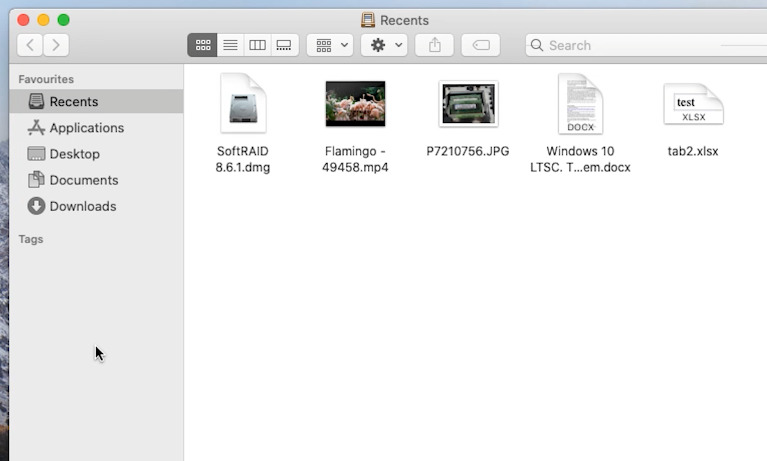Click the Documents sidebar icon
Screen dimensions: 767x461
36,180
